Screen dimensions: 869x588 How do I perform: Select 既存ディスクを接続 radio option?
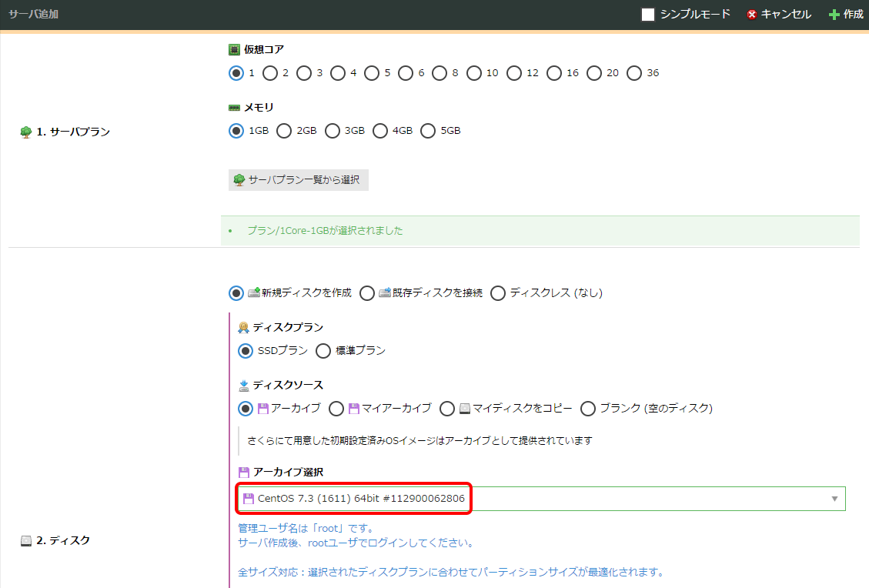coord(367,293)
